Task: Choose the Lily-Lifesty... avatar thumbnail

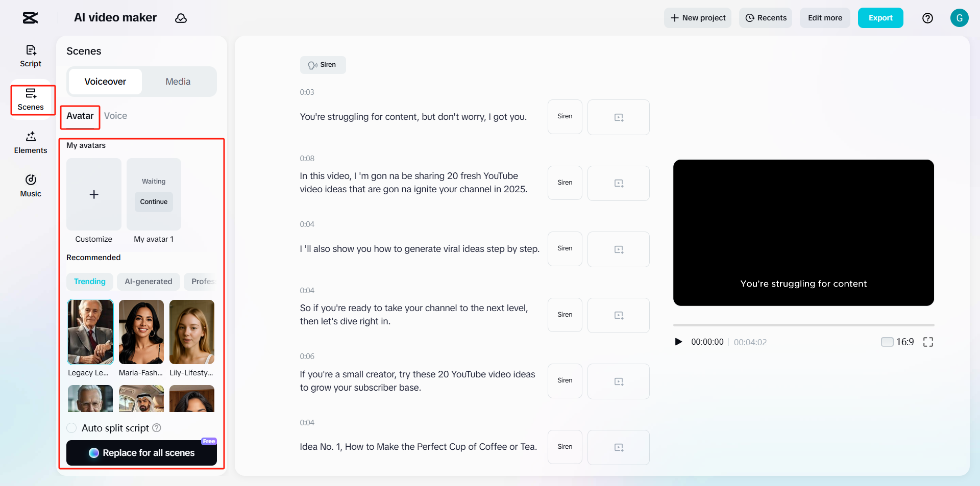Action: tap(192, 332)
